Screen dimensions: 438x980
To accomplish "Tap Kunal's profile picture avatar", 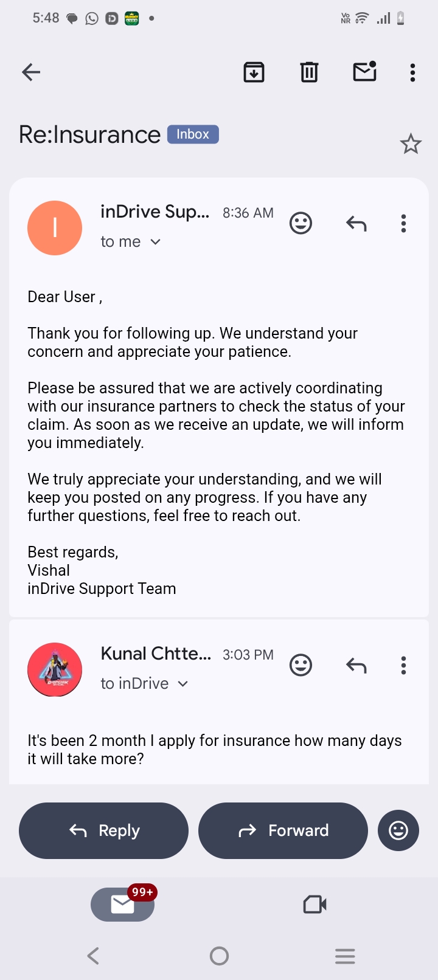I will tap(55, 669).
